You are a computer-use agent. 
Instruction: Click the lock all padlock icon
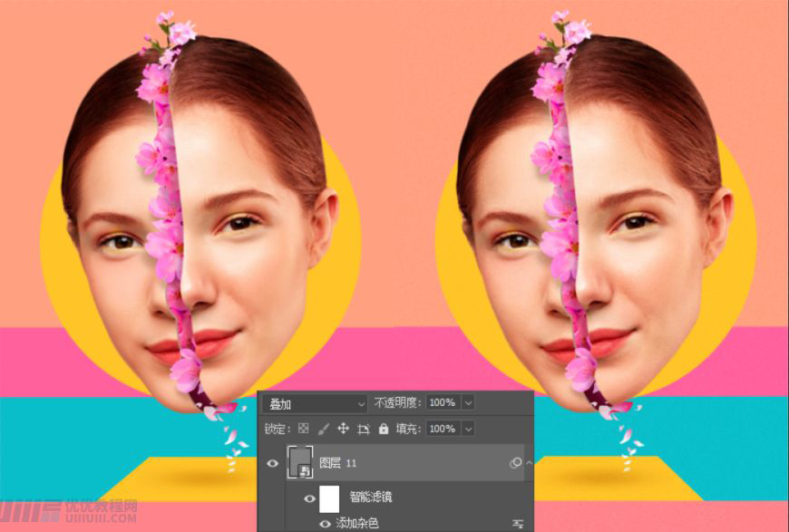coord(382,429)
